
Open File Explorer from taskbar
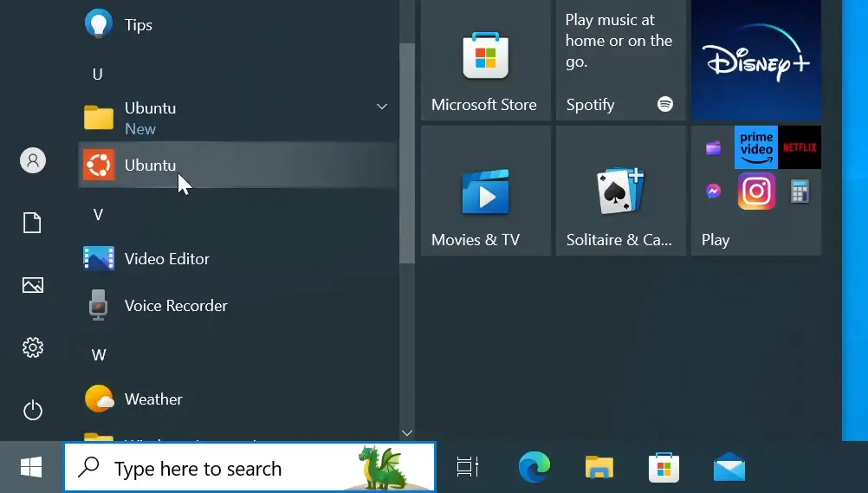(x=599, y=467)
